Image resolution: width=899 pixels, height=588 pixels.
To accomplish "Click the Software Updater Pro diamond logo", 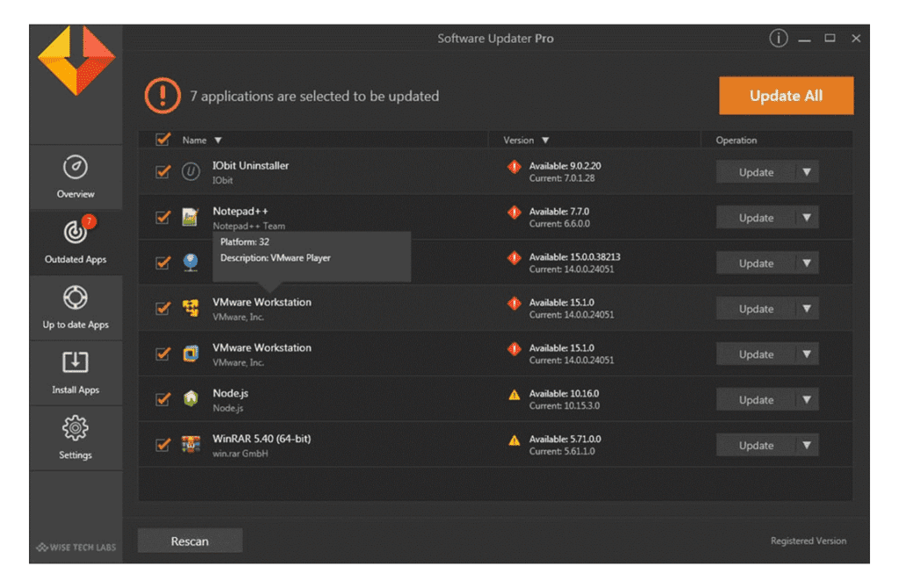I will [76, 61].
